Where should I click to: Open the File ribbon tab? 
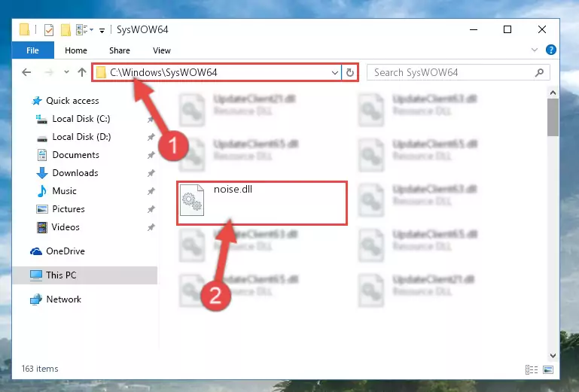(32, 50)
